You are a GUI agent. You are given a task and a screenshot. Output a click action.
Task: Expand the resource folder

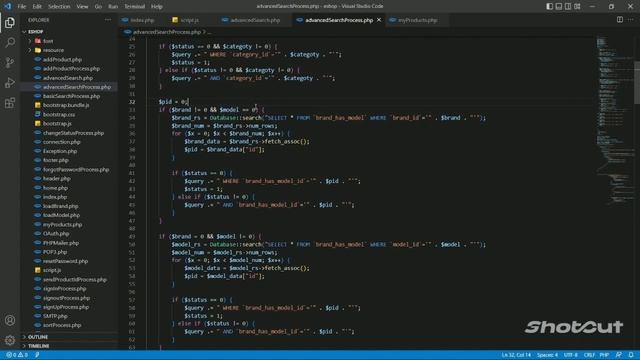[x=53, y=50]
